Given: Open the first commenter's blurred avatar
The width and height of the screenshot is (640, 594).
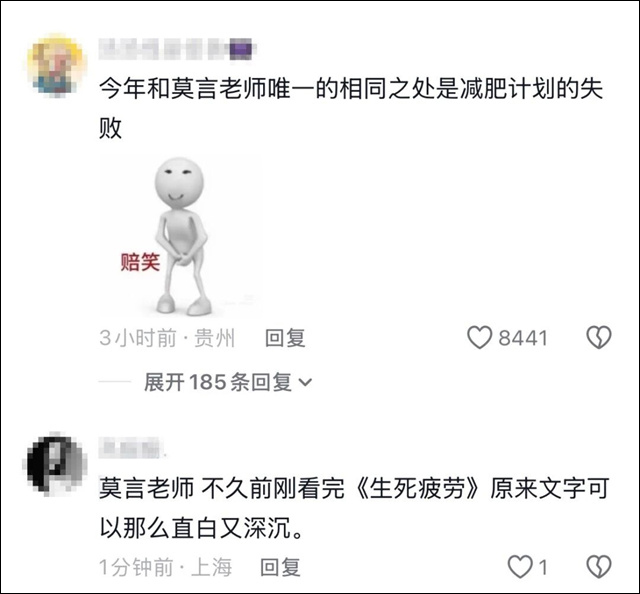Looking at the screenshot, I should point(55,65).
